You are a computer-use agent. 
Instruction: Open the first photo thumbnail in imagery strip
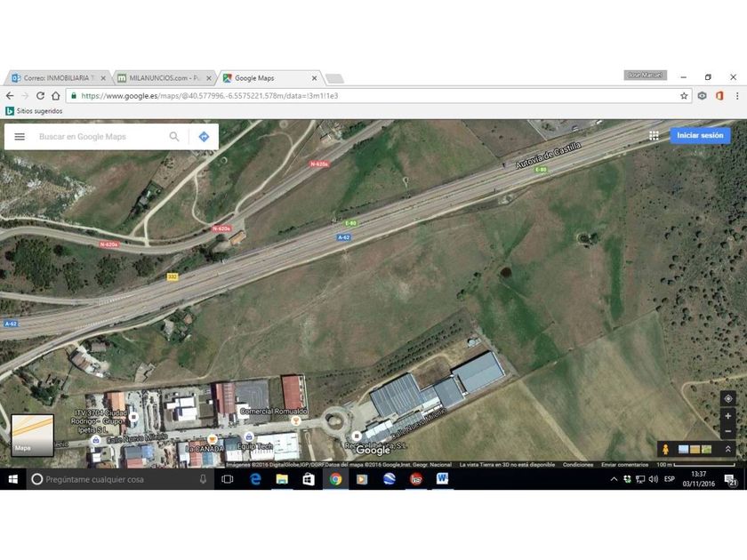(684, 449)
